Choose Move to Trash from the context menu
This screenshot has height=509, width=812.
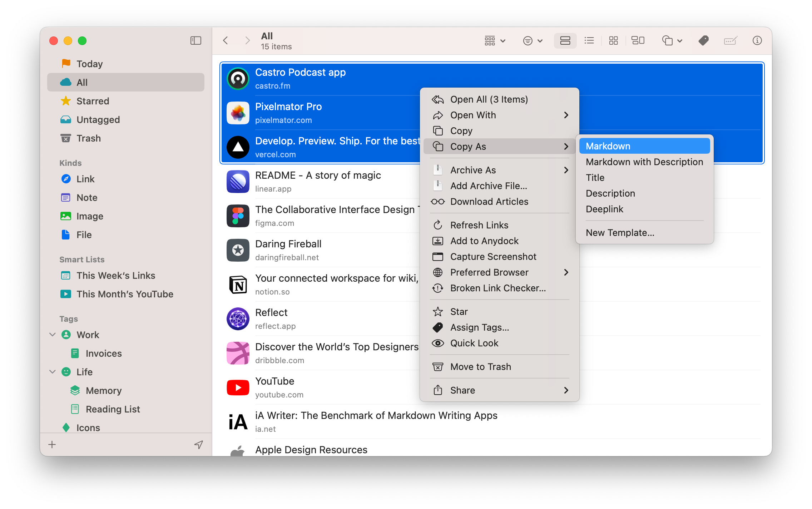[481, 366]
